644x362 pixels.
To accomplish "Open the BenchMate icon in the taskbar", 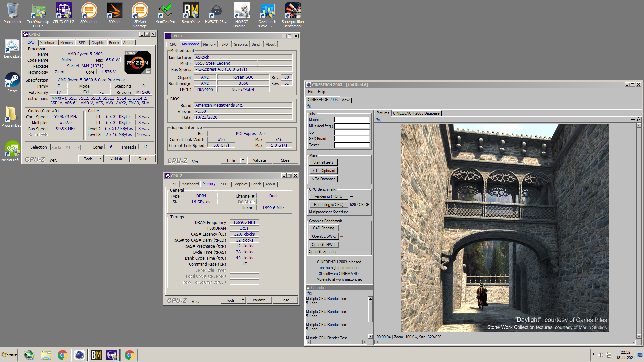I will (96, 355).
